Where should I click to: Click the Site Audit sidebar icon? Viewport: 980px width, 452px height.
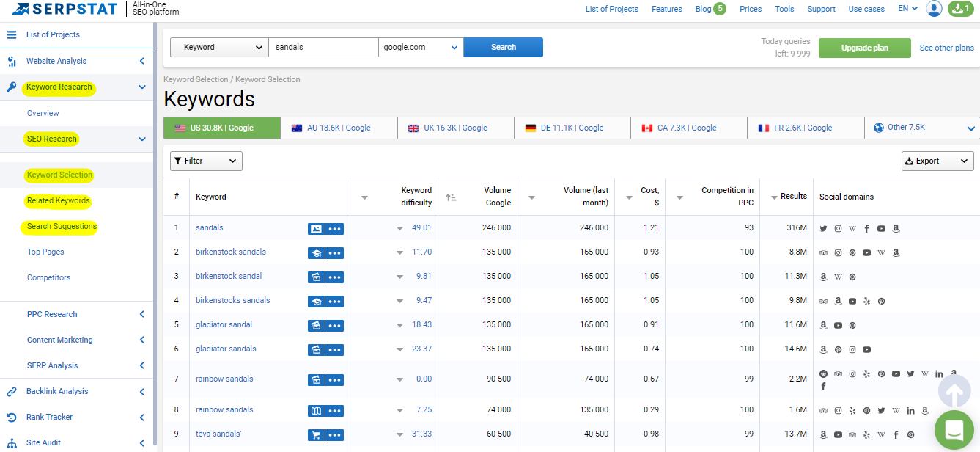click(x=12, y=442)
